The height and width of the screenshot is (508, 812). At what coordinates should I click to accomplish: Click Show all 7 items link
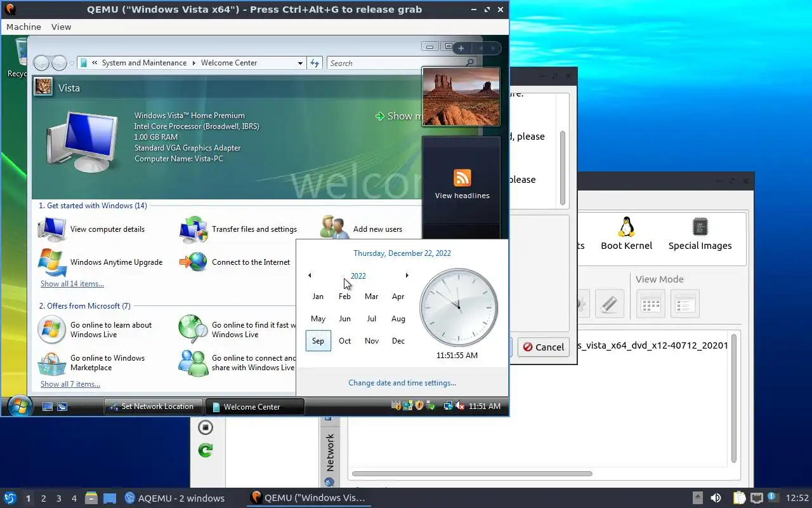click(70, 384)
